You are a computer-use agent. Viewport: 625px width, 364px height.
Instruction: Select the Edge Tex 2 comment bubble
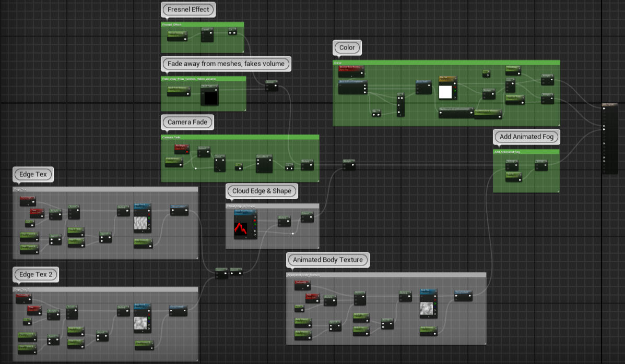(x=36, y=274)
